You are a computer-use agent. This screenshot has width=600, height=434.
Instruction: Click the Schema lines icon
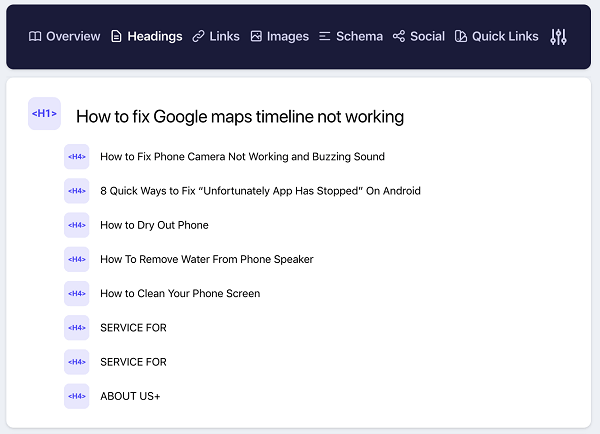(x=325, y=36)
